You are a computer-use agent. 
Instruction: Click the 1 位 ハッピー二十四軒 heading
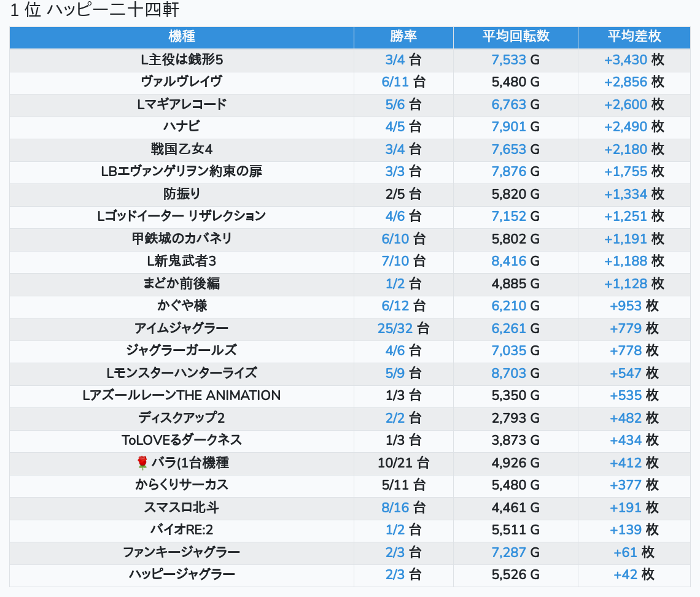95,10
